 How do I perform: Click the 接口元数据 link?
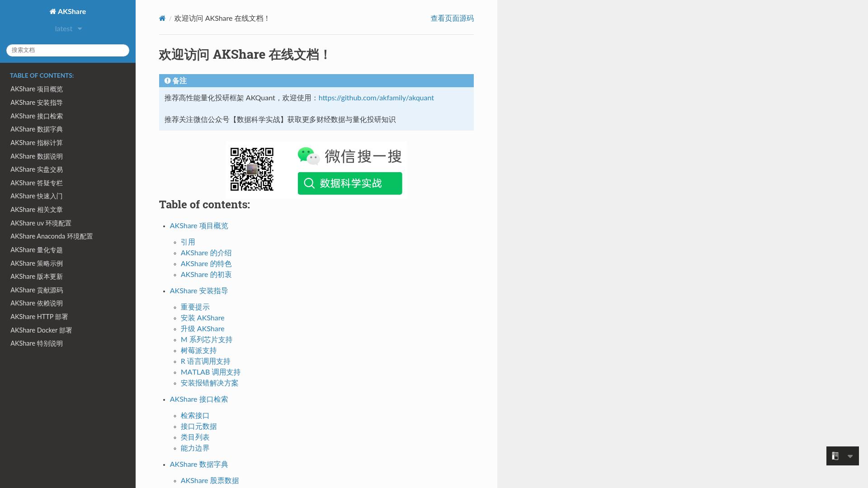pos(198,427)
